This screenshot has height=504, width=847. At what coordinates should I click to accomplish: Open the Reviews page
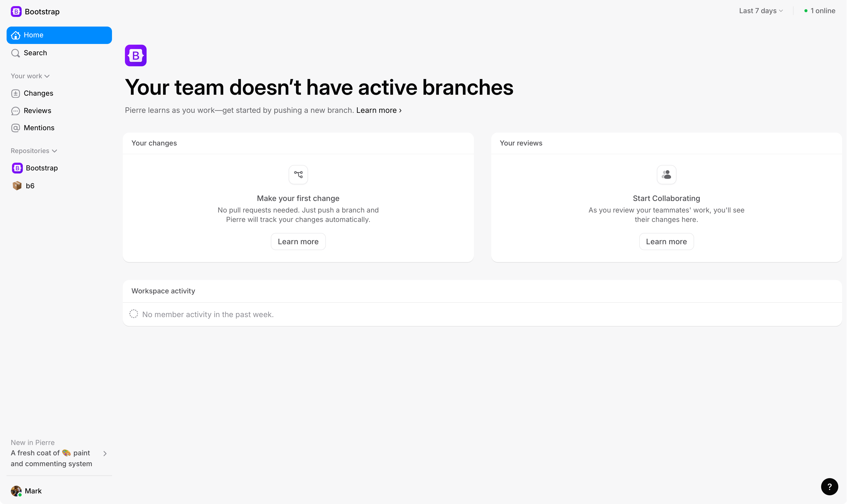click(x=37, y=111)
